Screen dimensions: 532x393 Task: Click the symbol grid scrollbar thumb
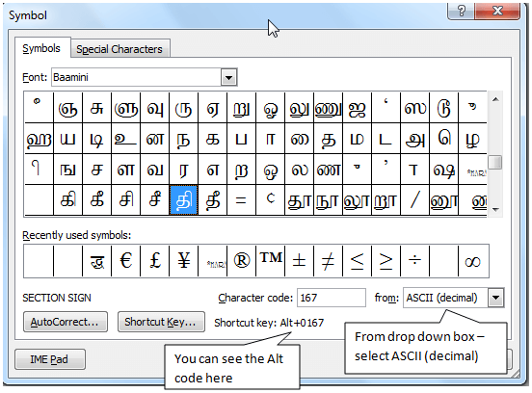click(x=495, y=162)
